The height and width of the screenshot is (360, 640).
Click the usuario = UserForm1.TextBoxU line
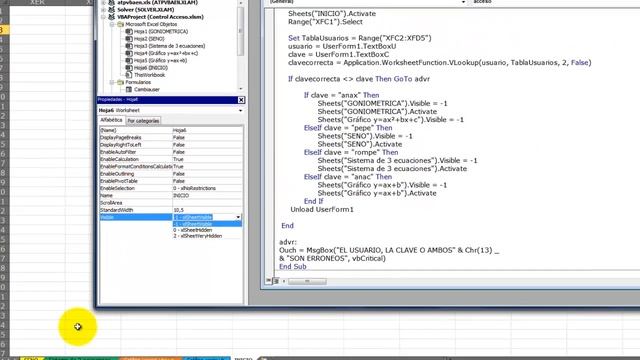pyautogui.click(x=342, y=46)
